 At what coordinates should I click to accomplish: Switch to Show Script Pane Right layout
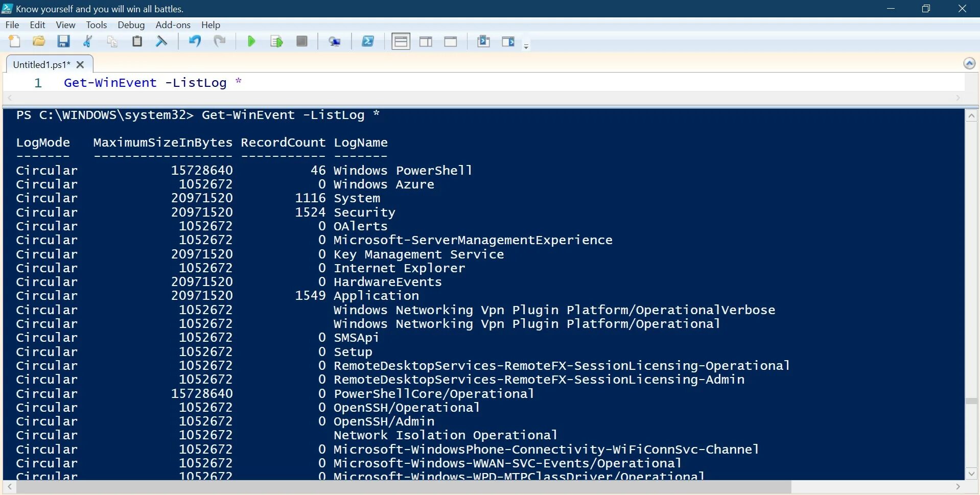[x=426, y=41]
